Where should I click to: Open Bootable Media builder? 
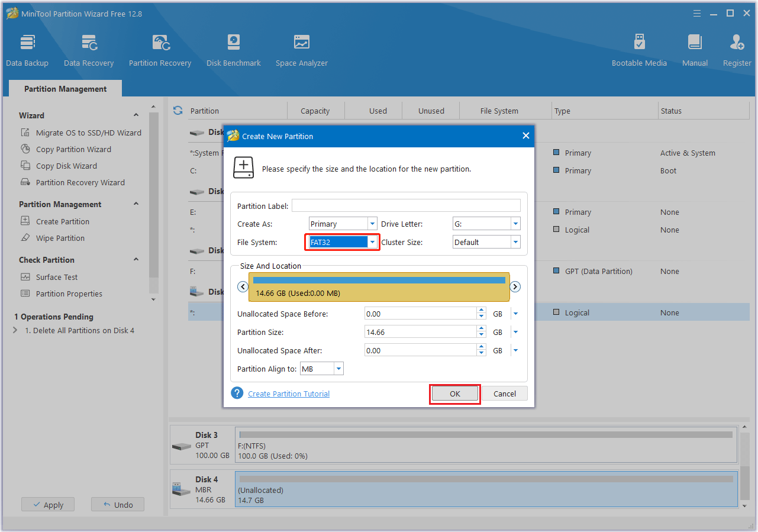[639, 50]
